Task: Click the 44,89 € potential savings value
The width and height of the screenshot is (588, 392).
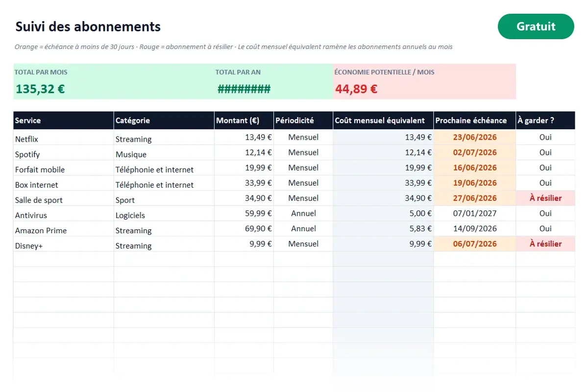Action: click(356, 89)
